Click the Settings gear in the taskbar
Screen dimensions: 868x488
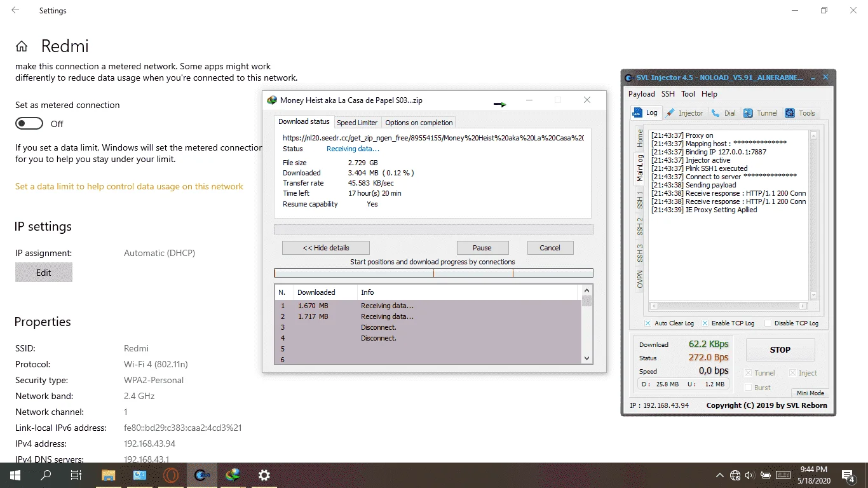pyautogui.click(x=264, y=475)
